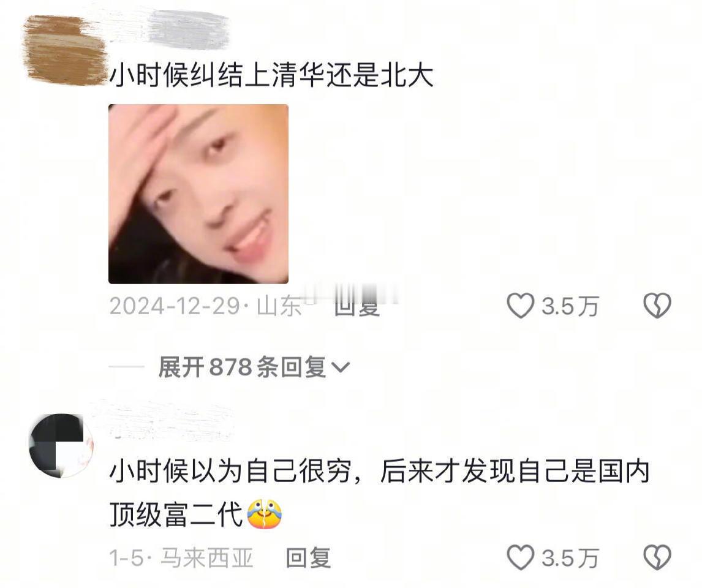Viewport: 702px width, 588px height.
Task: Select the text 小时候纠结上清华还是北大
Action: 271,75
